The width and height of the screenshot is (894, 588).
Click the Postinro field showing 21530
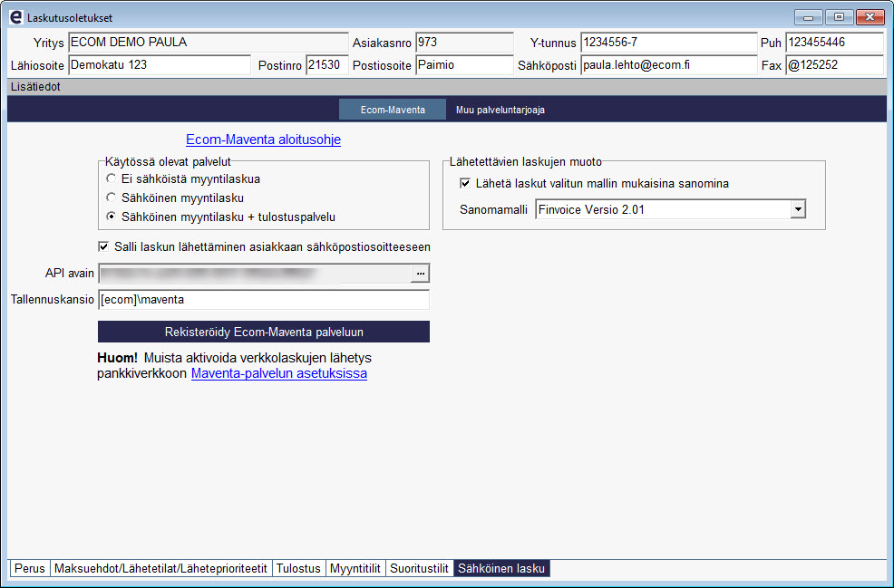(x=327, y=65)
